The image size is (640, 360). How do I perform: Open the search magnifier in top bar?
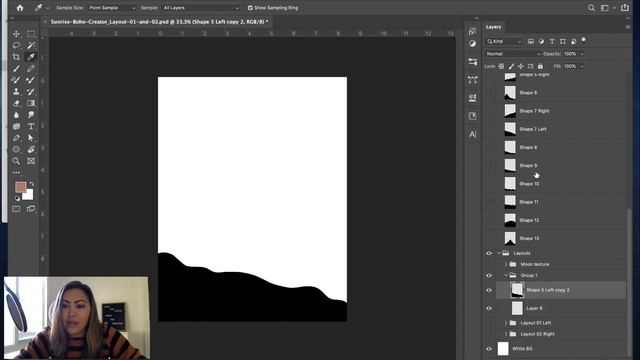tap(591, 8)
